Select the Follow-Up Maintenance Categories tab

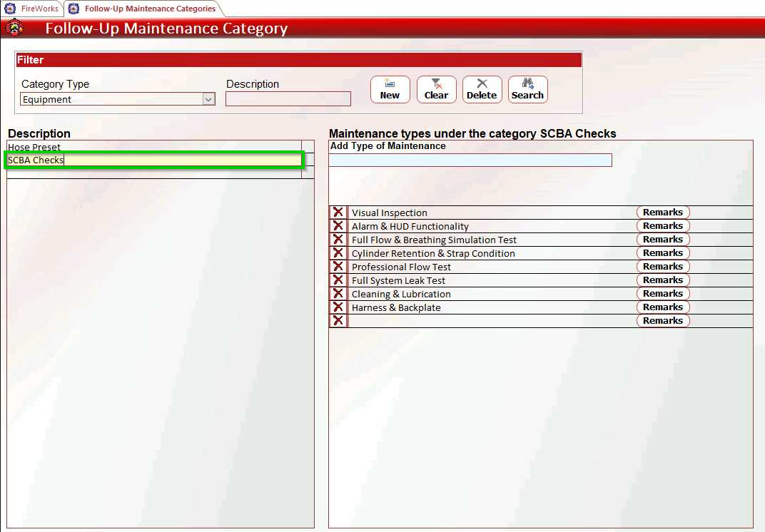(145, 9)
